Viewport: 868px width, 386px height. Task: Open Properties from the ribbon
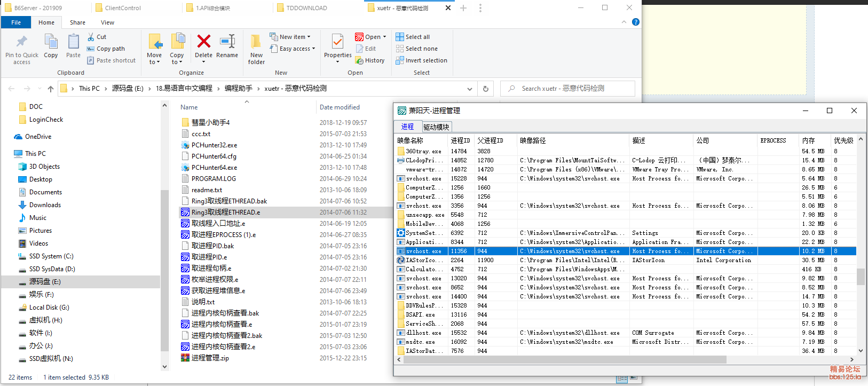(x=337, y=43)
